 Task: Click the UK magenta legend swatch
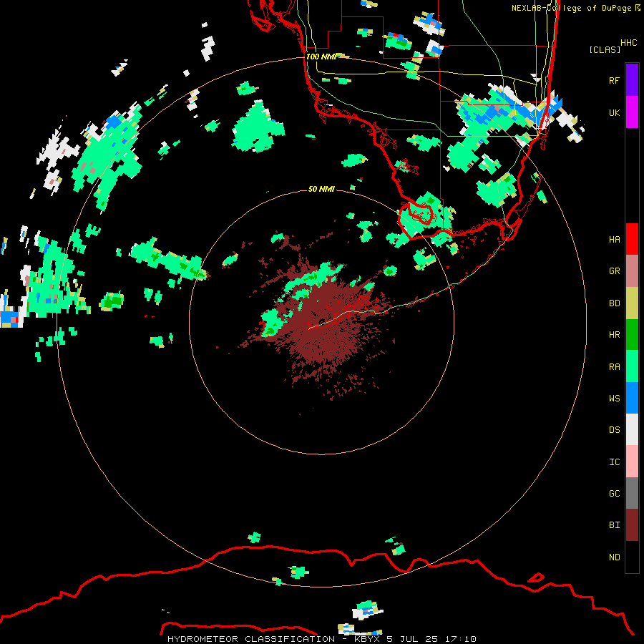632,112
